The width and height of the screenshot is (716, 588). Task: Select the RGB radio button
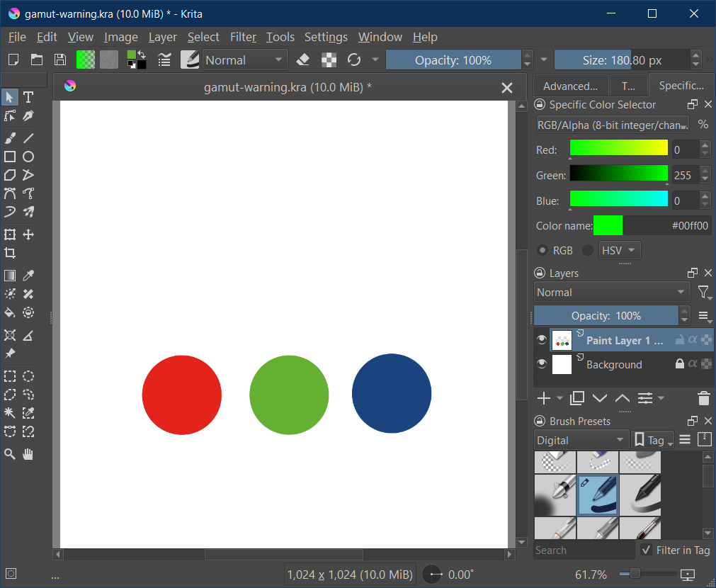point(542,250)
